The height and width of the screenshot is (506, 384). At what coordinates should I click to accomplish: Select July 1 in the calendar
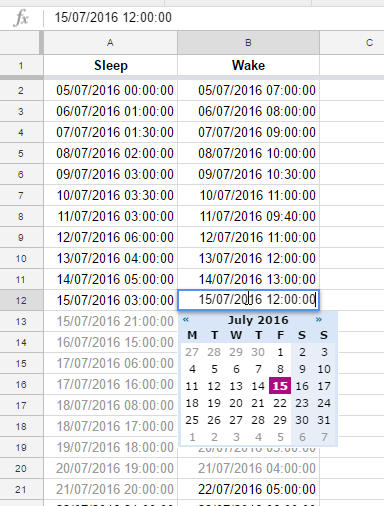coord(280,352)
